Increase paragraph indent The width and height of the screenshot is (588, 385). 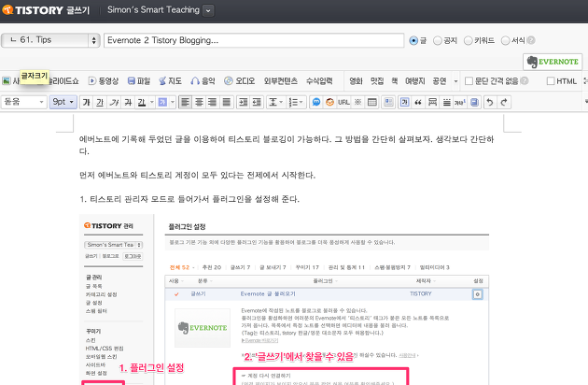pos(243,102)
